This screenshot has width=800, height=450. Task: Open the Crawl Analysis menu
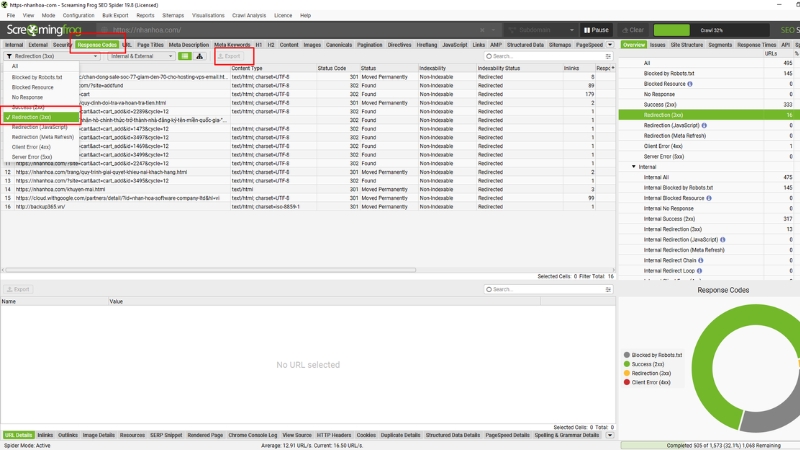coord(249,15)
